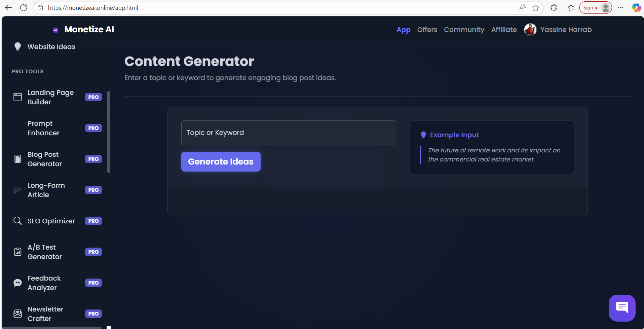The height and width of the screenshot is (329, 644).
Task: Click the Monetize AI brand title
Action: coord(89,30)
